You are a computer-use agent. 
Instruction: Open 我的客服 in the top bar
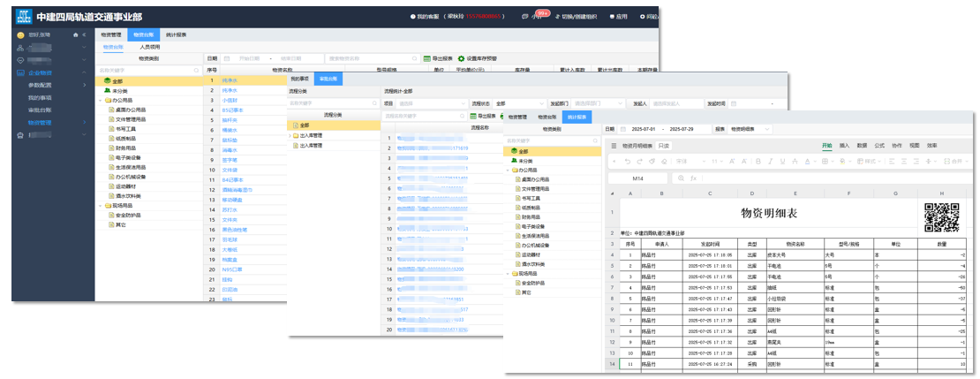pos(425,17)
